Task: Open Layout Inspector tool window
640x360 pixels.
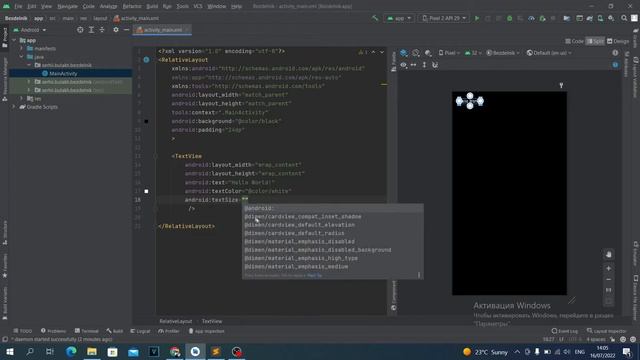Action: pos(607,331)
